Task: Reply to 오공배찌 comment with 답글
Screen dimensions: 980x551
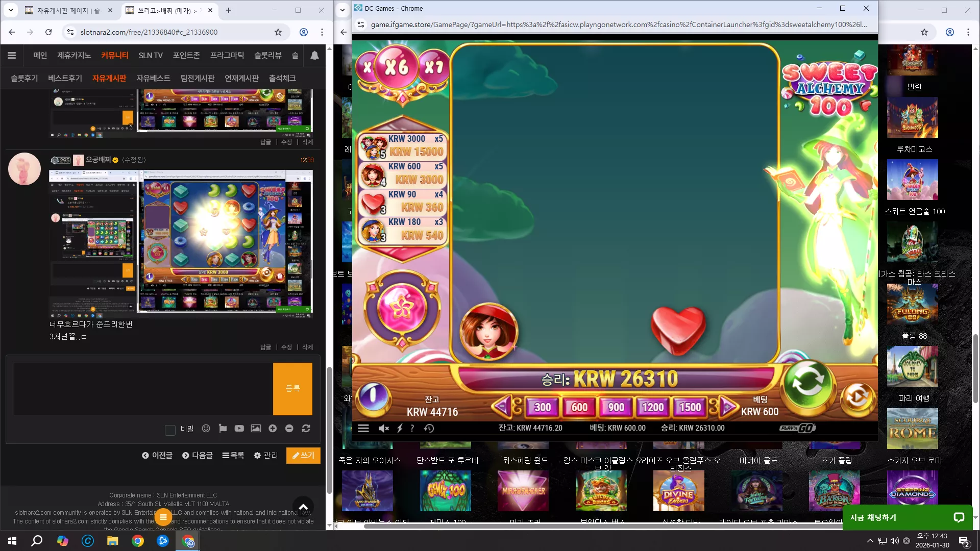Action: pyautogui.click(x=265, y=347)
